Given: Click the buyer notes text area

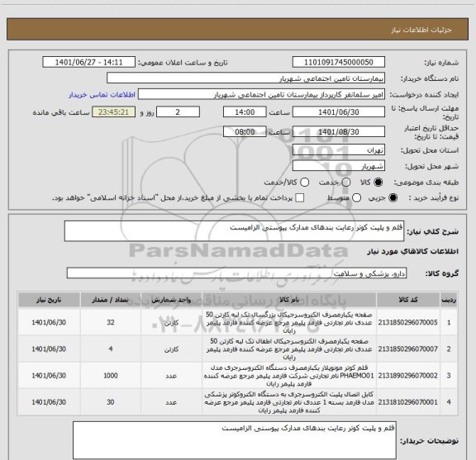Looking at the screenshot, I should [235, 440].
